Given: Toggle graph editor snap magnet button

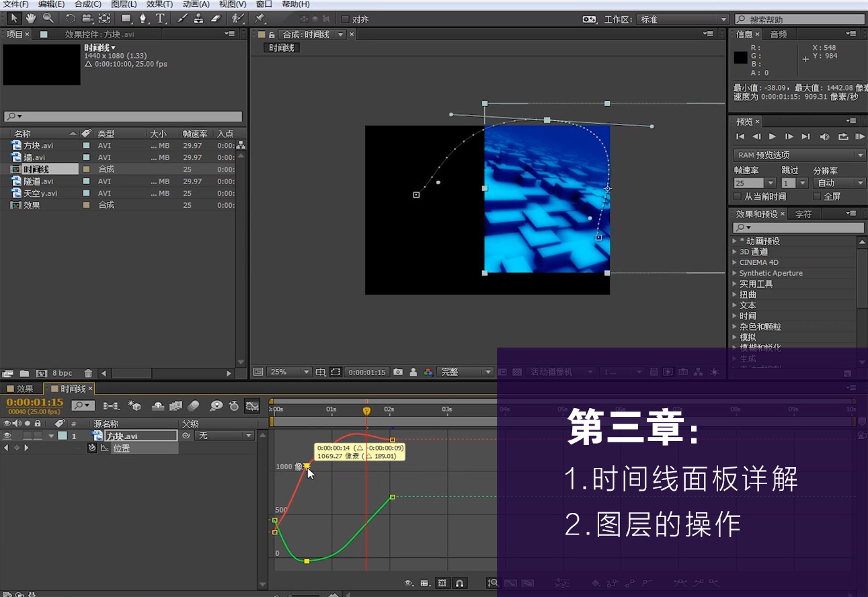Looking at the screenshot, I should click(x=460, y=583).
